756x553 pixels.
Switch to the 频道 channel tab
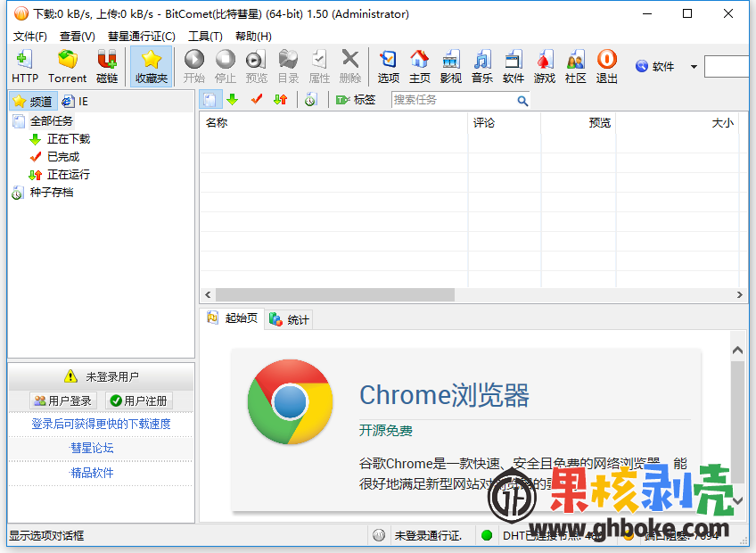pyautogui.click(x=33, y=102)
